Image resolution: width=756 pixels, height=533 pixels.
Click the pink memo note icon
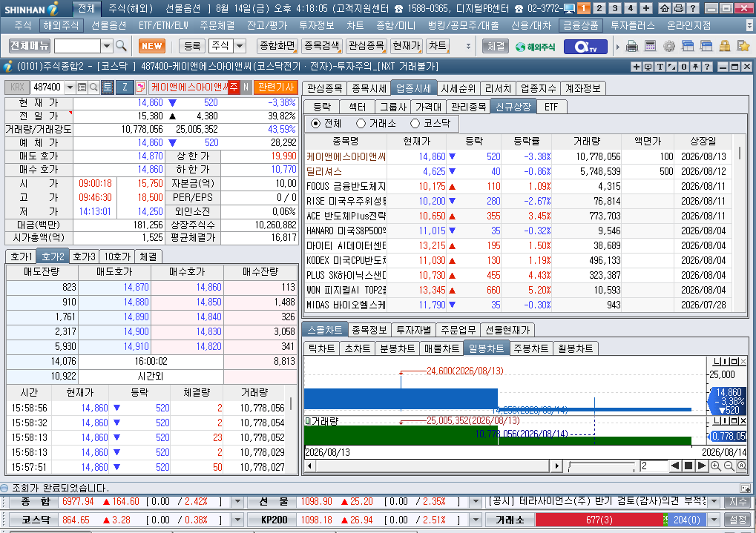click(x=140, y=87)
